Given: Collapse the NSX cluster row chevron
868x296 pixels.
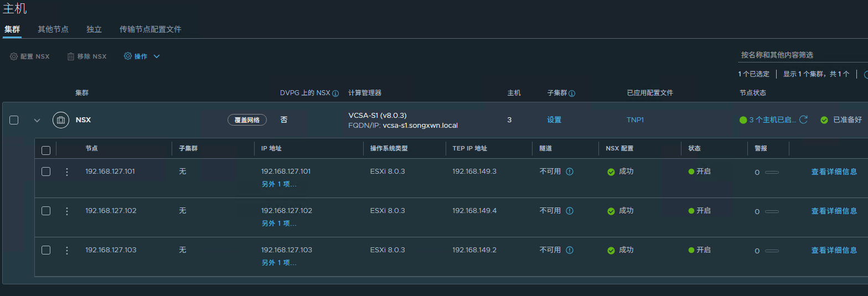Looking at the screenshot, I should [x=37, y=120].
